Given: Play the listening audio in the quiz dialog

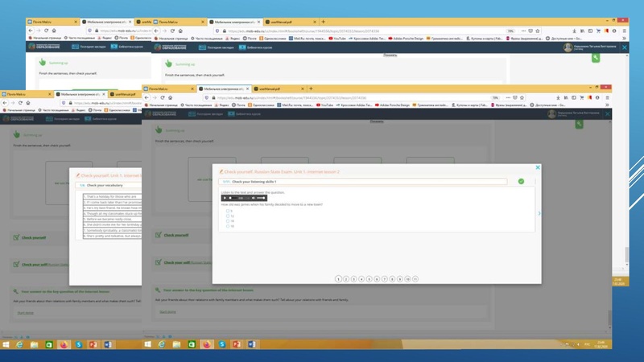Looking at the screenshot, I should (x=225, y=198).
